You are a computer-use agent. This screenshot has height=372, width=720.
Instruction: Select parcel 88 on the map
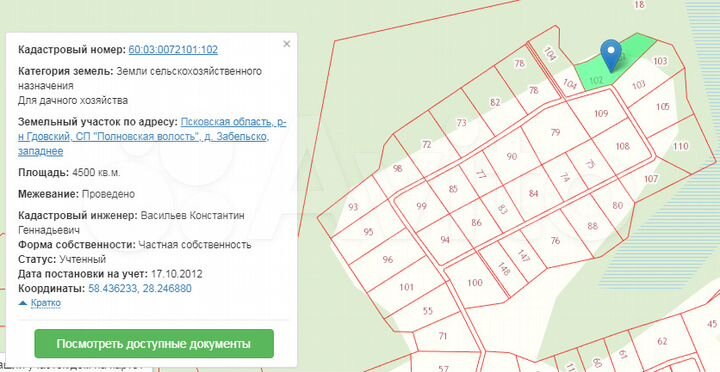click(592, 225)
